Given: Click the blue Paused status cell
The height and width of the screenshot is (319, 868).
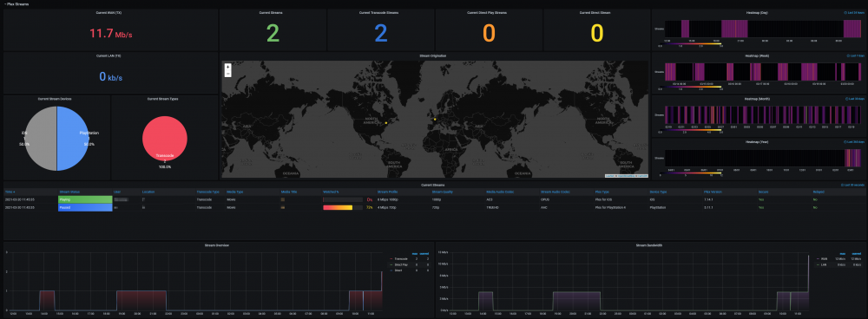Looking at the screenshot, I should (x=85, y=207).
